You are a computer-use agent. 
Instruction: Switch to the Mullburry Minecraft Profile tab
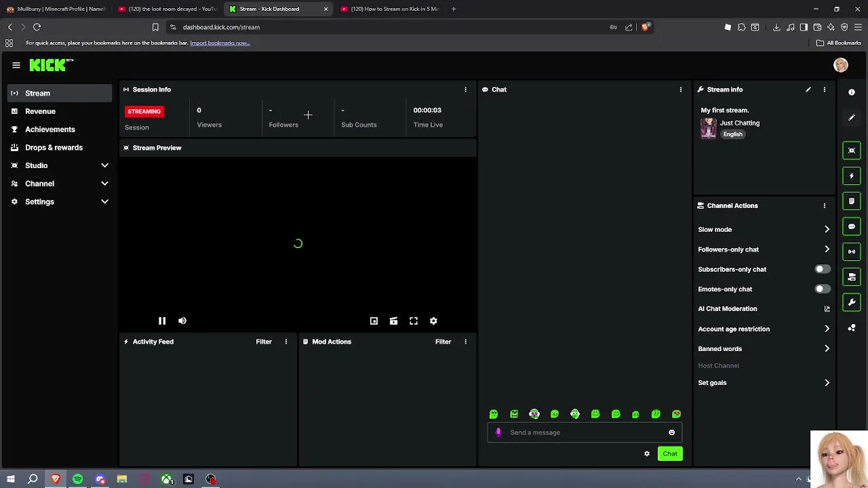point(56,9)
